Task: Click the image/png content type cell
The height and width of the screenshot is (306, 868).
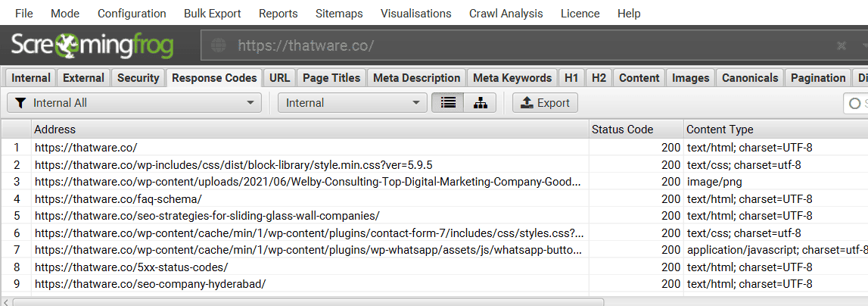Action: pyautogui.click(x=776, y=182)
